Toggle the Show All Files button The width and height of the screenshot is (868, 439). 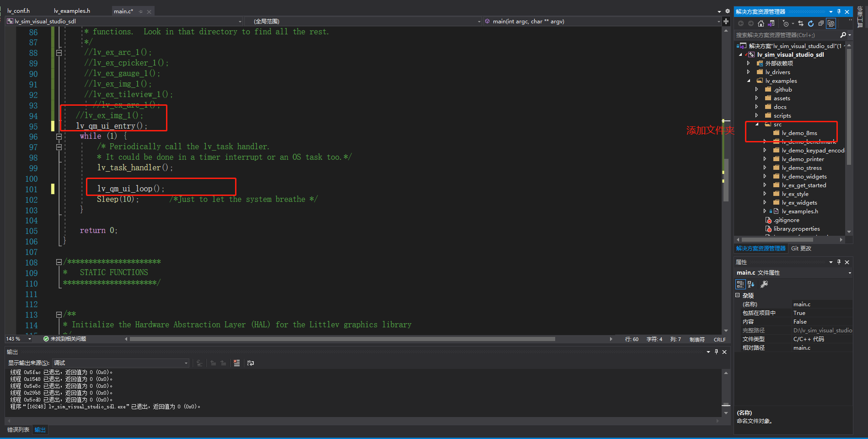831,23
